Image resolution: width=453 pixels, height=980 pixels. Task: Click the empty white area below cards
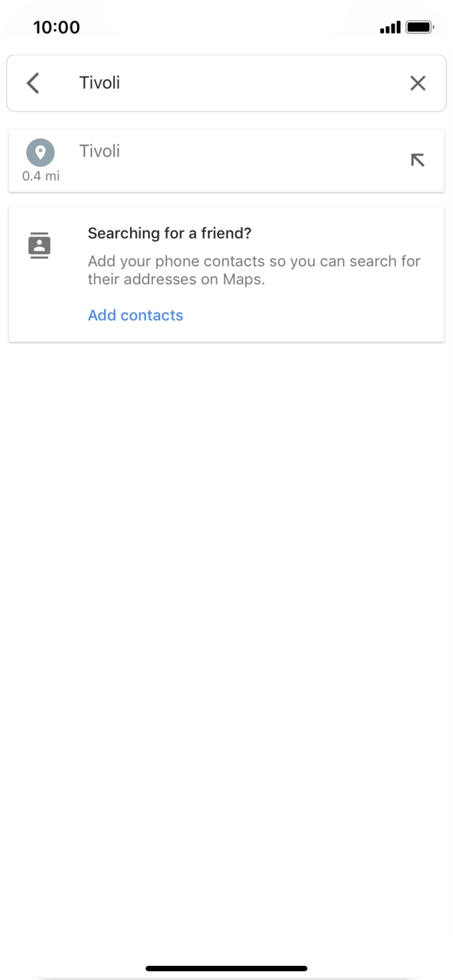click(226, 598)
